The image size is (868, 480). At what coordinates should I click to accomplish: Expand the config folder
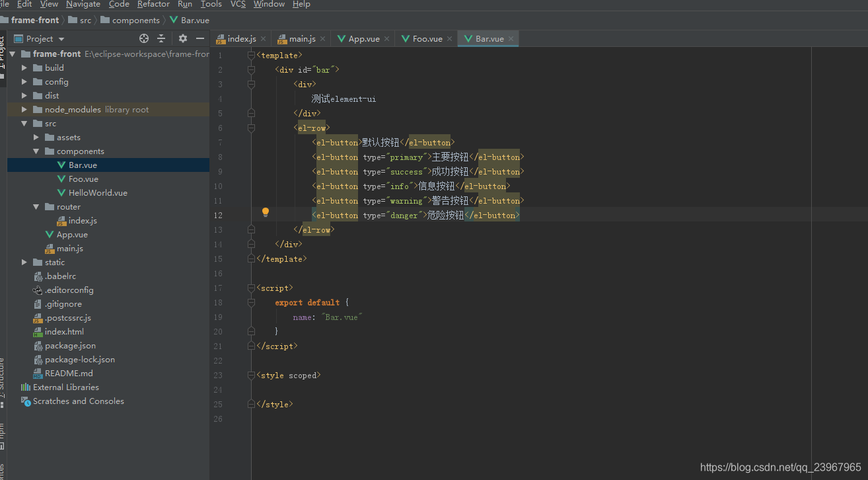[x=24, y=82]
